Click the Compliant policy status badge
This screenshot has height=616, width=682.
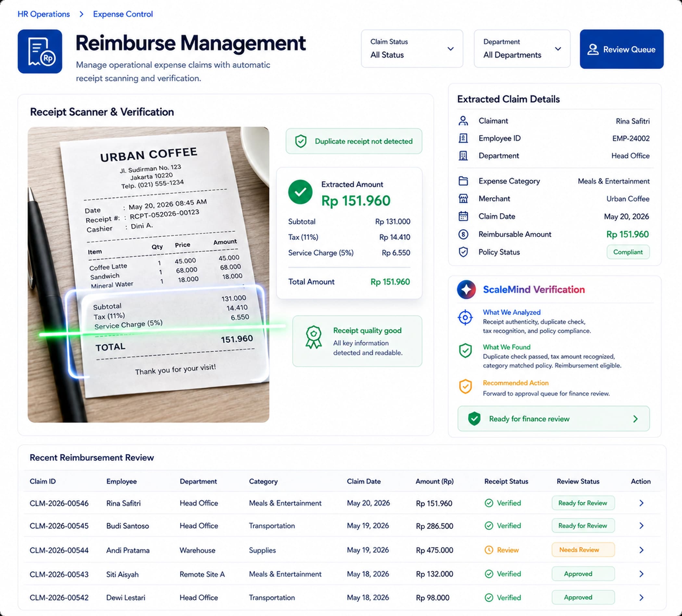[628, 252]
